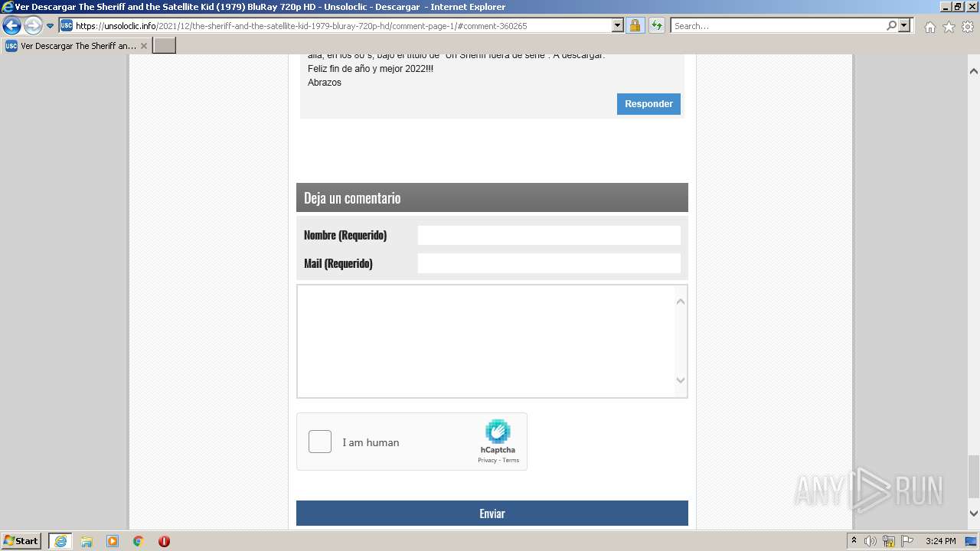The height and width of the screenshot is (551, 980).
Task: Click inside the comment text area
Action: (x=485, y=341)
